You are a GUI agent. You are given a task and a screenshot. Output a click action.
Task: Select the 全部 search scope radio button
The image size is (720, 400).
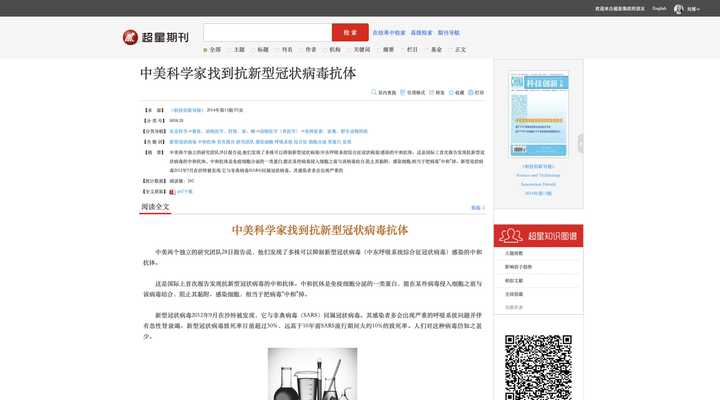coord(205,50)
